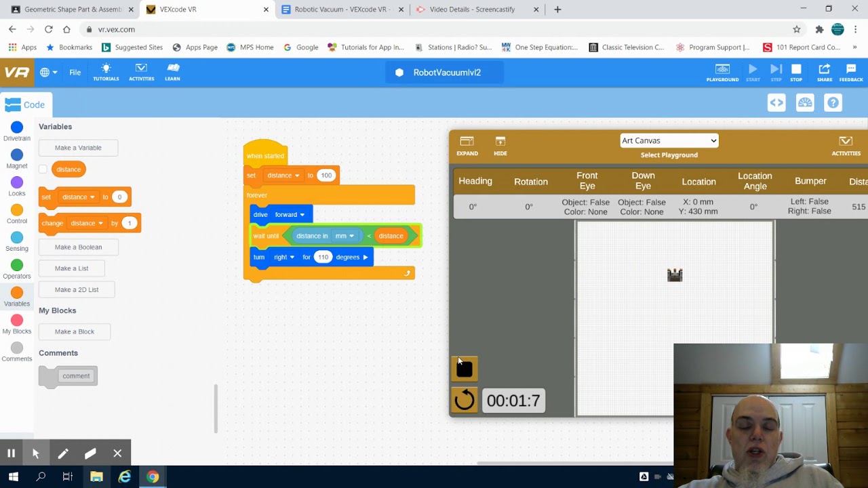The image size is (868, 488).
Task: Click the Make a Variable button
Action: click(78, 148)
